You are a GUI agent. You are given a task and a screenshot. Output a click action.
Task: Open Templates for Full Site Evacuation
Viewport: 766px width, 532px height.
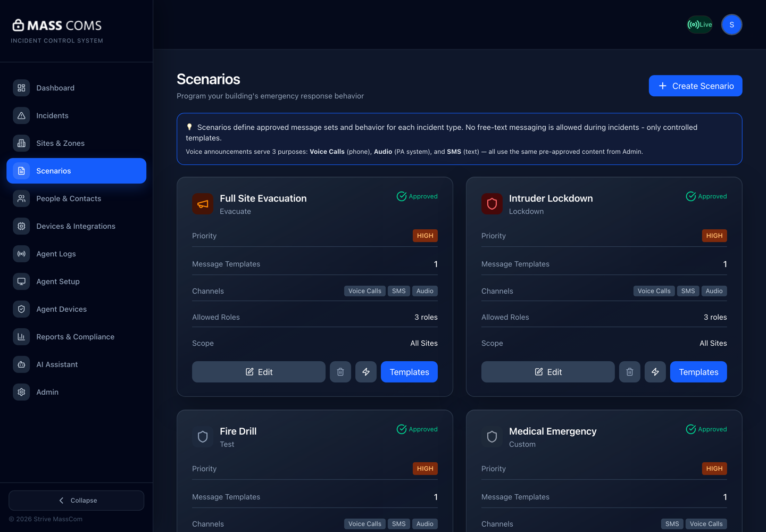coord(410,372)
